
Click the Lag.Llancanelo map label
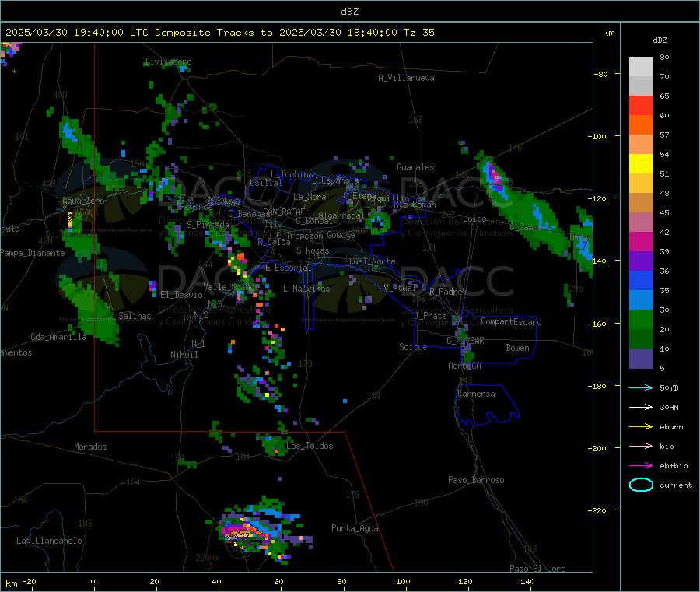(x=49, y=541)
